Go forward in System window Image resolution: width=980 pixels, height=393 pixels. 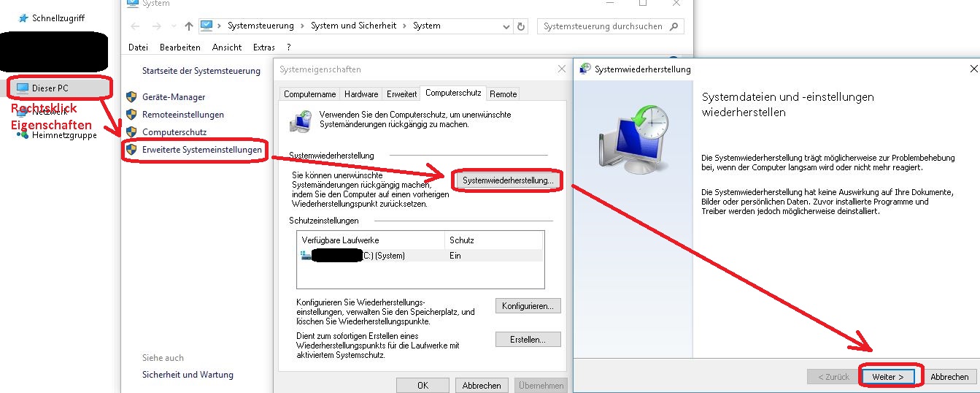pyautogui.click(x=158, y=26)
